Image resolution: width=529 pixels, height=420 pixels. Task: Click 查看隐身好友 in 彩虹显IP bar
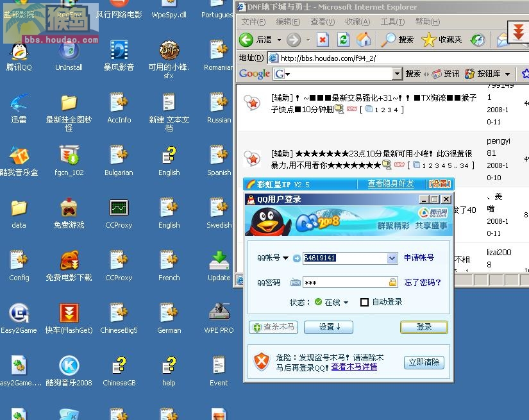[390, 183]
